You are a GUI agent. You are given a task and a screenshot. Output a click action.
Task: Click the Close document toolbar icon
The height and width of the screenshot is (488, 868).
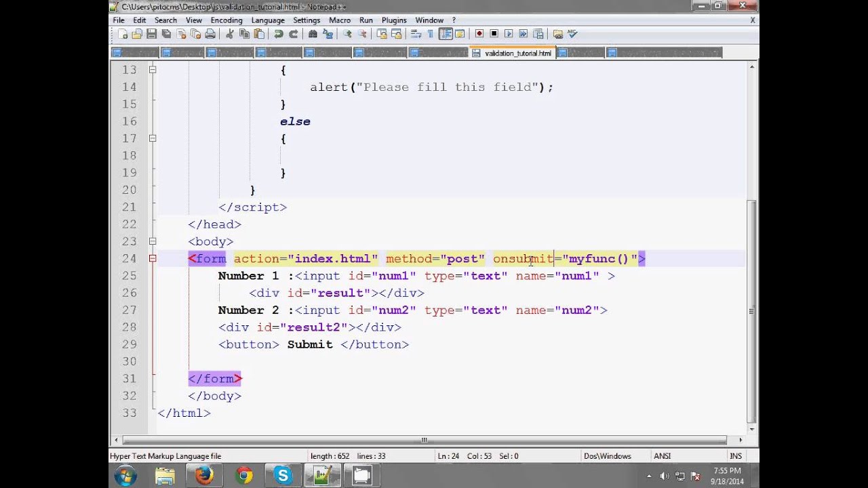pyautogui.click(x=181, y=34)
